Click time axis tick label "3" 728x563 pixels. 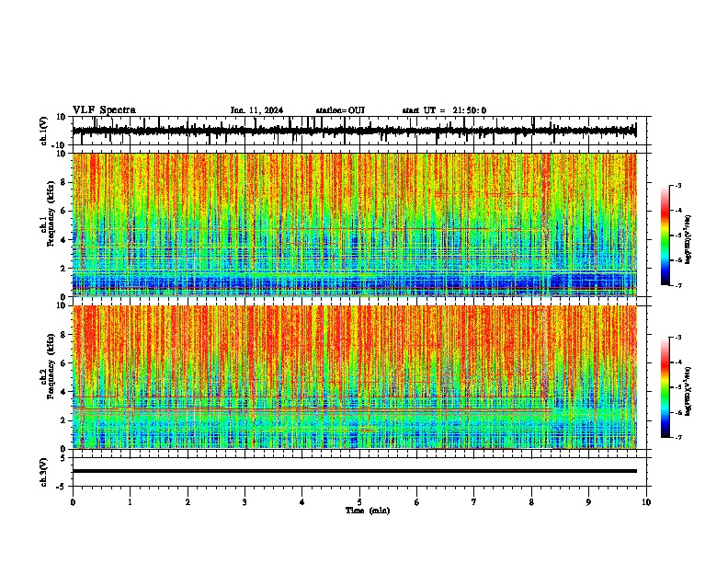click(245, 502)
